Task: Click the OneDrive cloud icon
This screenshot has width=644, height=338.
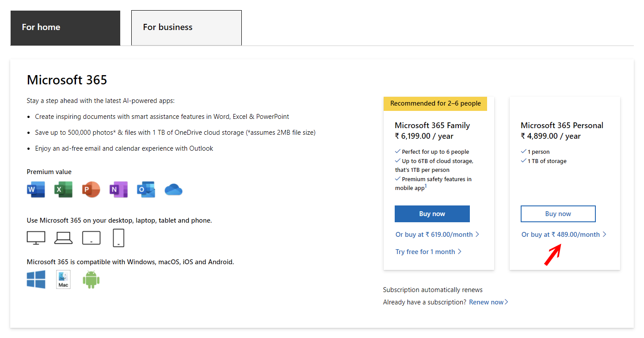Action: (x=174, y=190)
